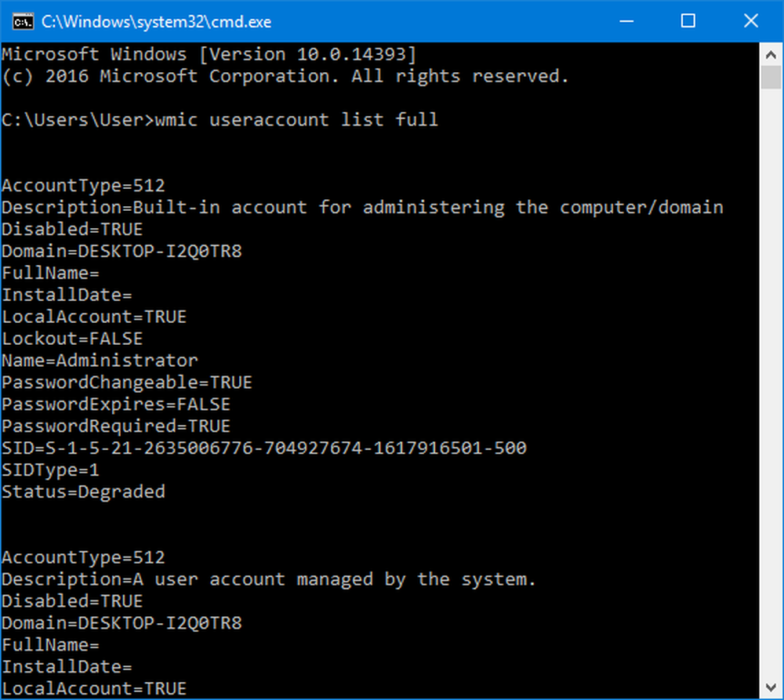The image size is (784, 700).
Task: Open the cmd.exe system menu icon
Action: point(22,21)
